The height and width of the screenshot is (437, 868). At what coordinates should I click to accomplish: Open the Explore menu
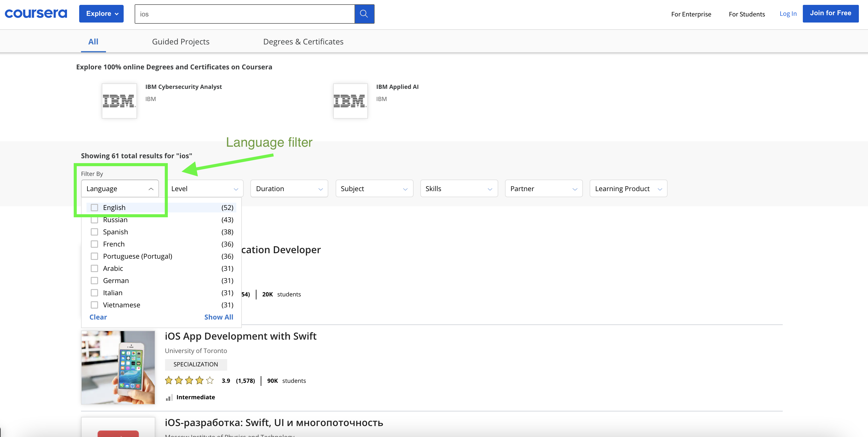[101, 14]
